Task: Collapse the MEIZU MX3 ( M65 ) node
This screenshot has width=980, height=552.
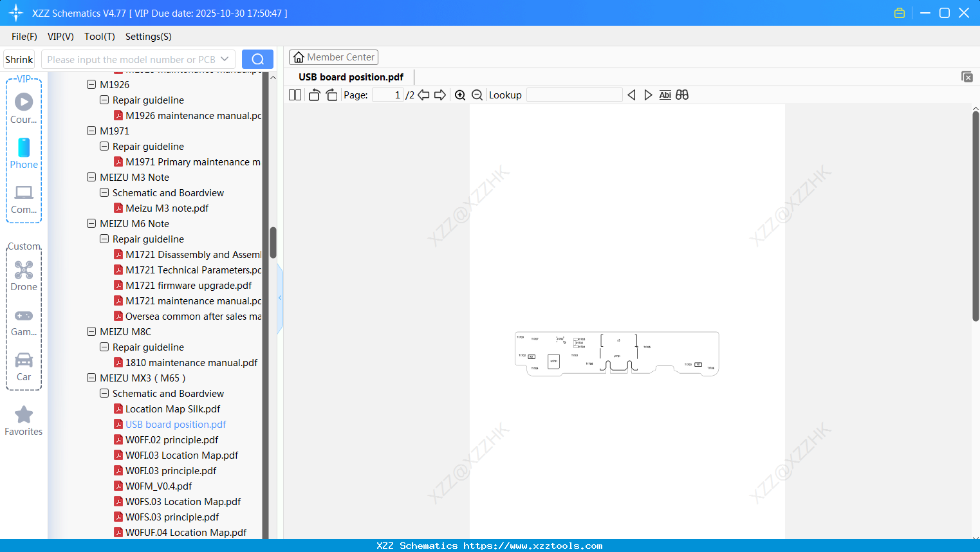Action: pyautogui.click(x=91, y=378)
